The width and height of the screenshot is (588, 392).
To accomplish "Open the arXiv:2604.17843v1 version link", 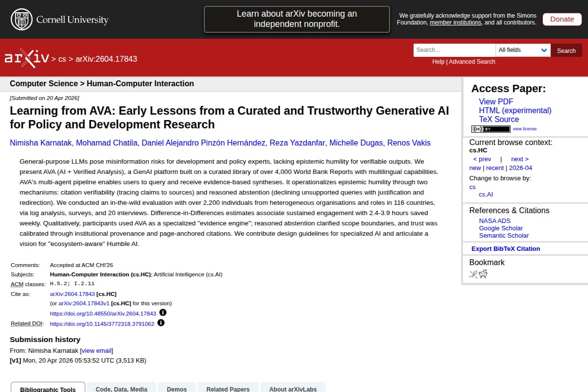I will (x=84, y=303).
